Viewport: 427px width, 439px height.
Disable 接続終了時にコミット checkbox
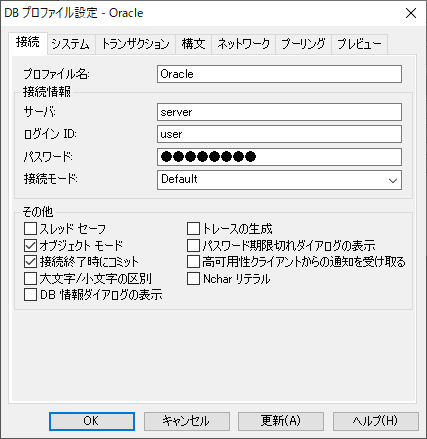(30, 262)
